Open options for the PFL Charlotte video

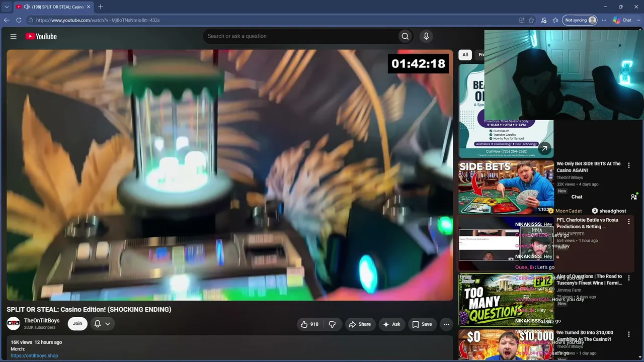[628, 222]
